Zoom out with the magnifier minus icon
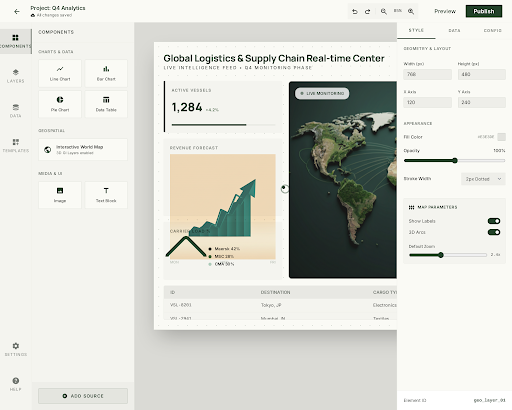 point(384,12)
